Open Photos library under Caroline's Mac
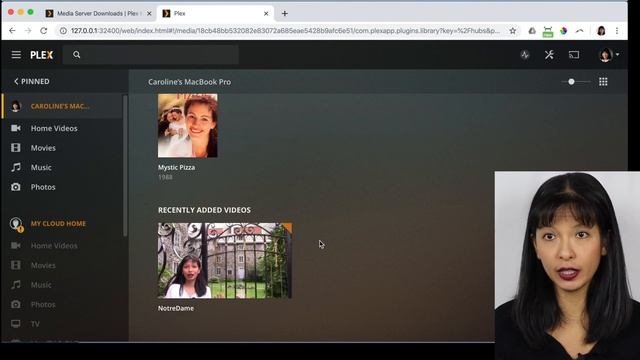Viewport: 640px width, 360px height. click(43, 187)
